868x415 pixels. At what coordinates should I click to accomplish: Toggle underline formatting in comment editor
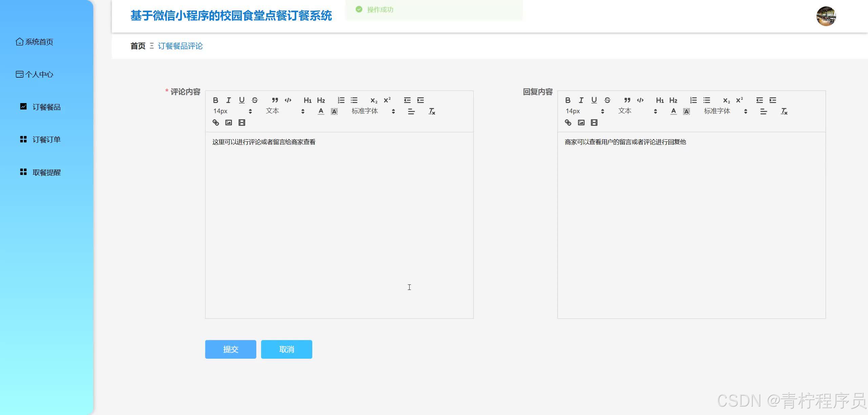pos(242,100)
